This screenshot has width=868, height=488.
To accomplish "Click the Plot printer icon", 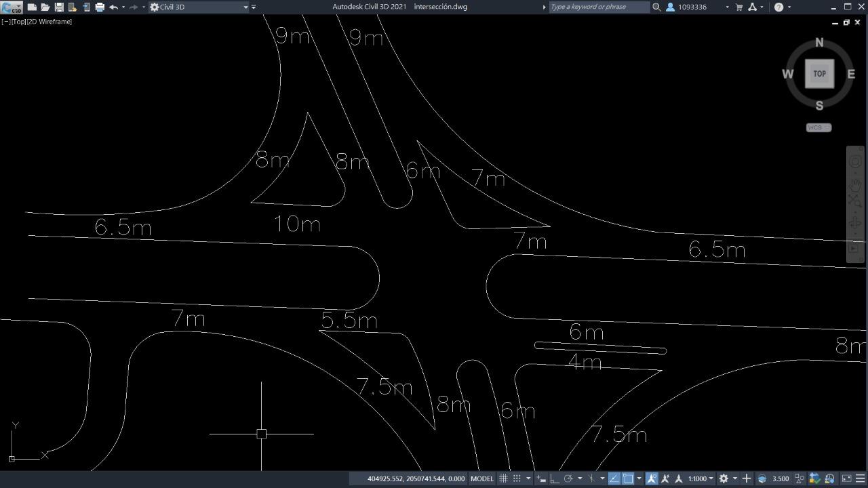I will pyautogui.click(x=100, y=7).
